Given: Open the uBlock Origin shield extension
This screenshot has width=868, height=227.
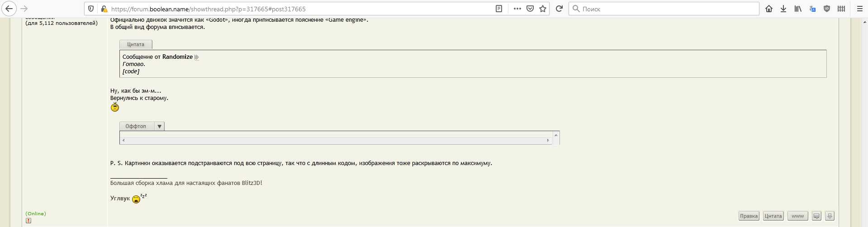Looking at the screenshot, I should (827, 9).
